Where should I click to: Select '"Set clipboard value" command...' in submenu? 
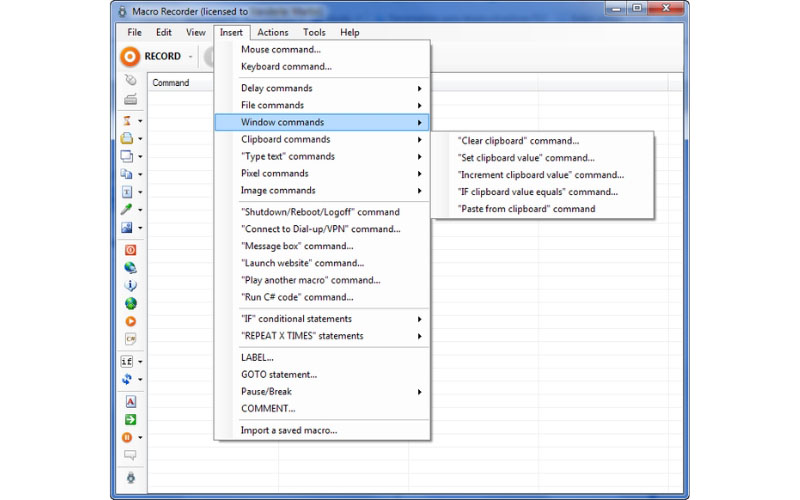click(543, 158)
